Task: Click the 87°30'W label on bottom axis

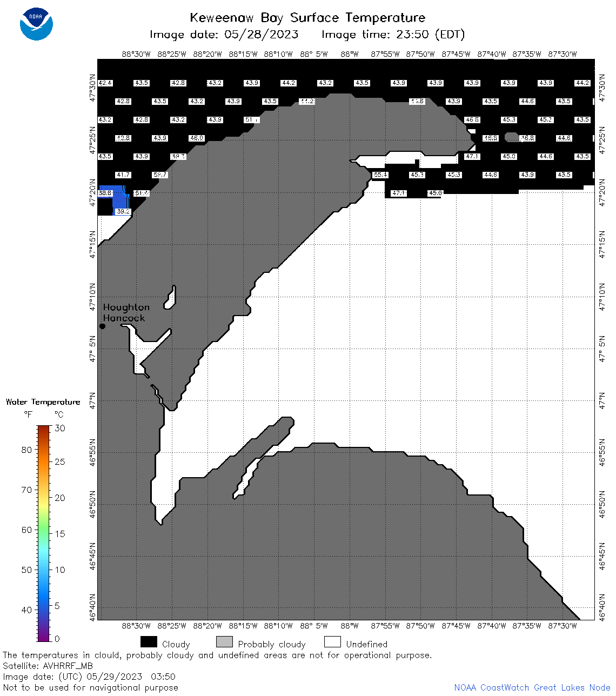Action: tap(563, 626)
